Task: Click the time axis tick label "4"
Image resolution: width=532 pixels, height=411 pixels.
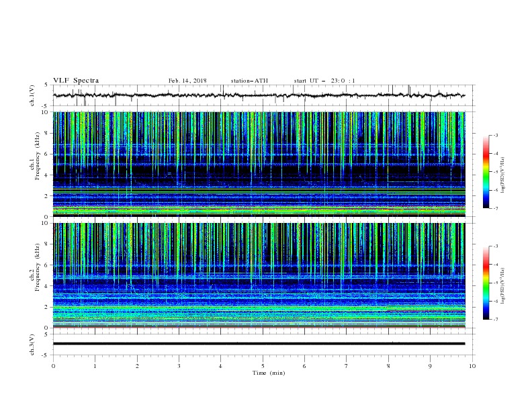Action: (220, 366)
